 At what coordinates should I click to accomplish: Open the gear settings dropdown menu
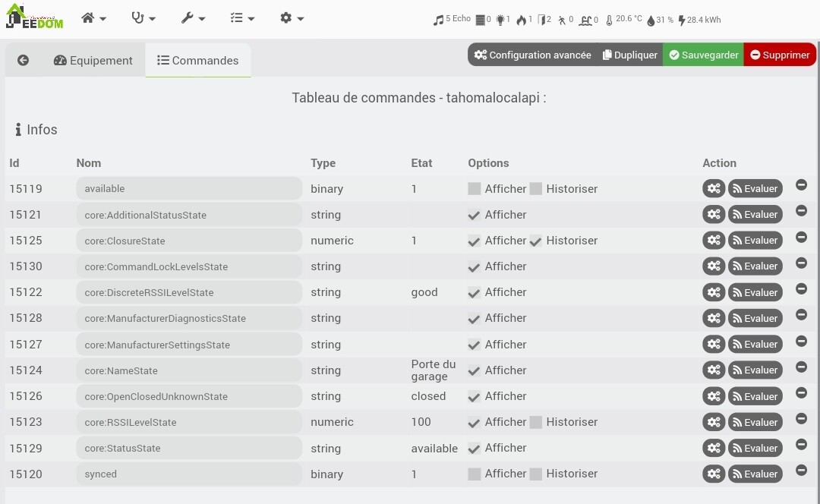click(292, 18)
